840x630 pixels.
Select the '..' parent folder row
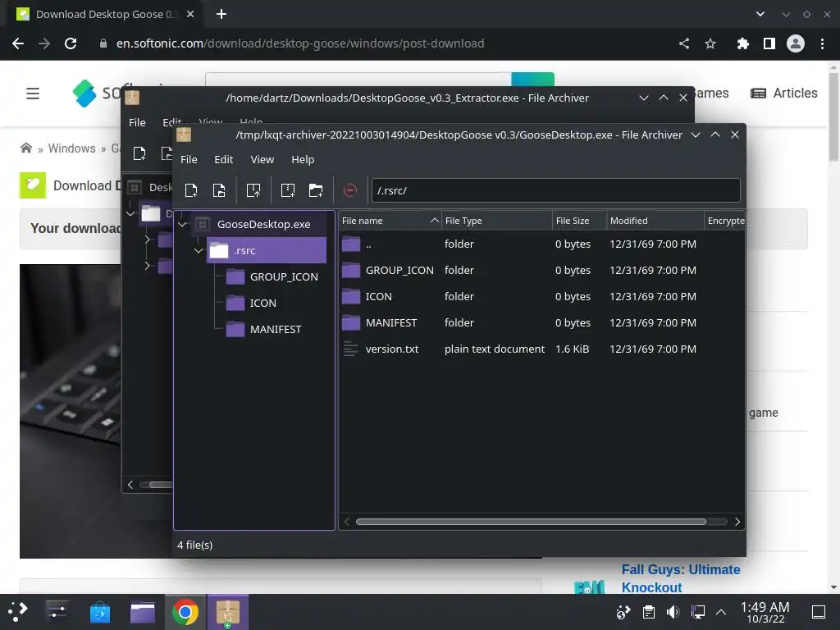click(541, 244)
